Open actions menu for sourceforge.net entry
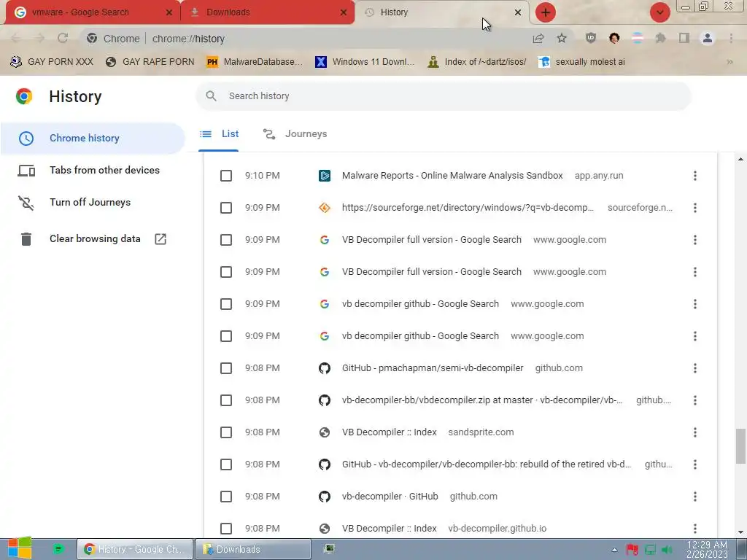The height and width of the screenshot is (560, 747). coord(695,208)
